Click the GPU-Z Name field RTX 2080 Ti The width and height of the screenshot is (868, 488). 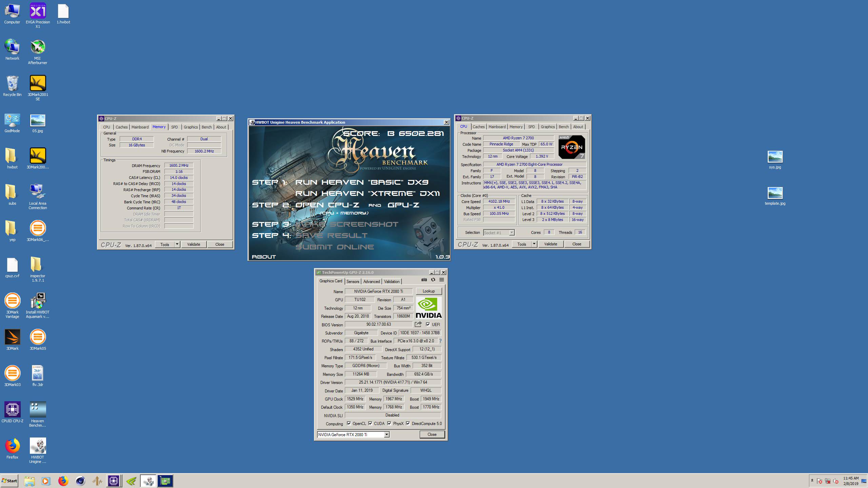tap(378, 291)
